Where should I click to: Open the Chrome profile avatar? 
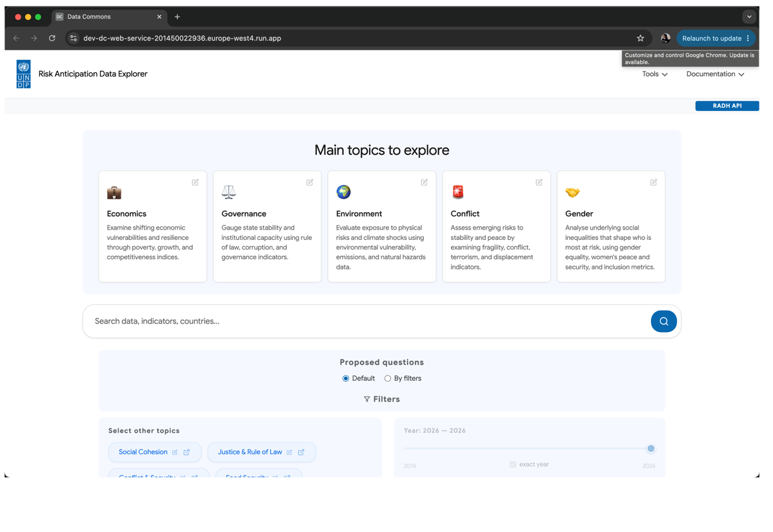(x=665, y=38)
